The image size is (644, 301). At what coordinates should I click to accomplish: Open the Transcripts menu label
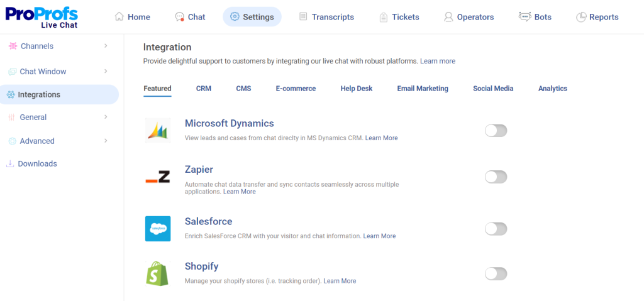tap(333, 17)
